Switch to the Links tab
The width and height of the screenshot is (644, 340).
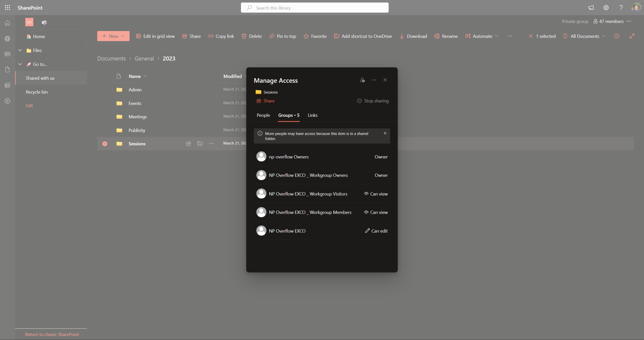[x=312, y=115]
